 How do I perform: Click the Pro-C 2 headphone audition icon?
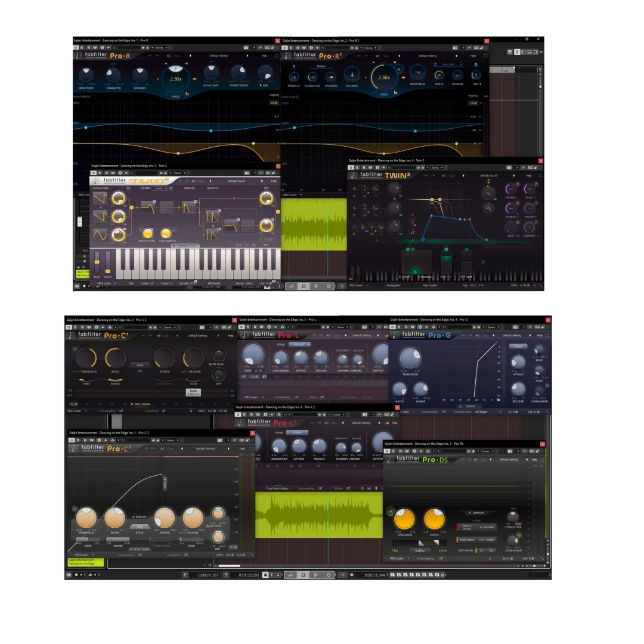pyautogui.click(x=75, y=509)
